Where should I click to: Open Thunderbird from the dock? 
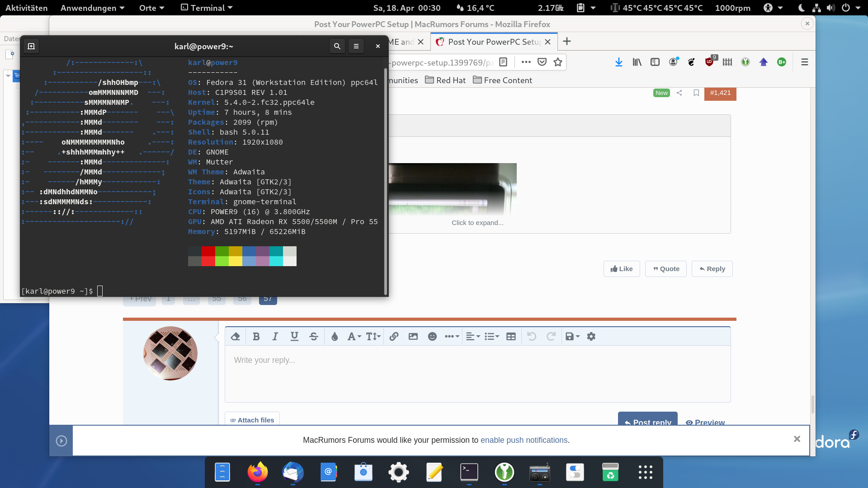point(293,473)
